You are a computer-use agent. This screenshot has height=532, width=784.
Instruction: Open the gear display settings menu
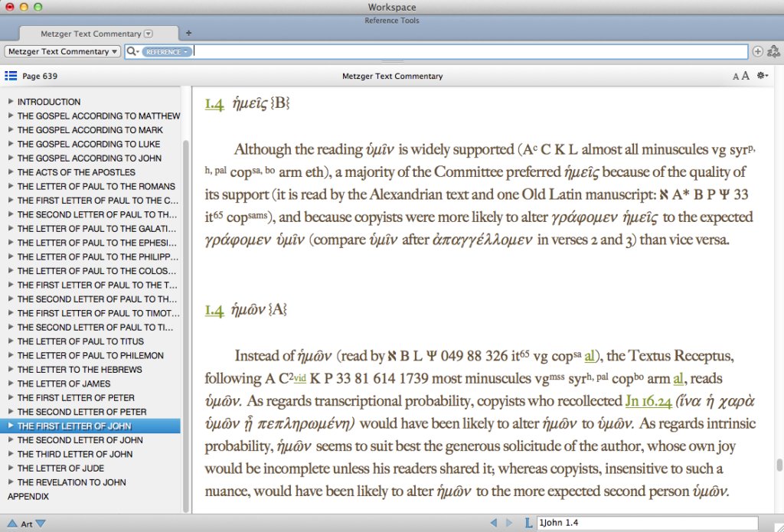(763, 76)
